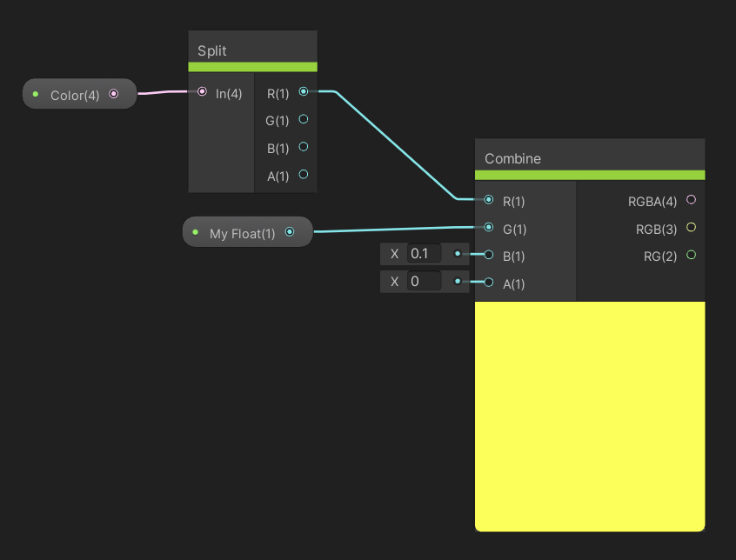Click the A(1) input port on Combine
Image resolution: width=736 pixels, height=560 pixels.
coord(489,282)
